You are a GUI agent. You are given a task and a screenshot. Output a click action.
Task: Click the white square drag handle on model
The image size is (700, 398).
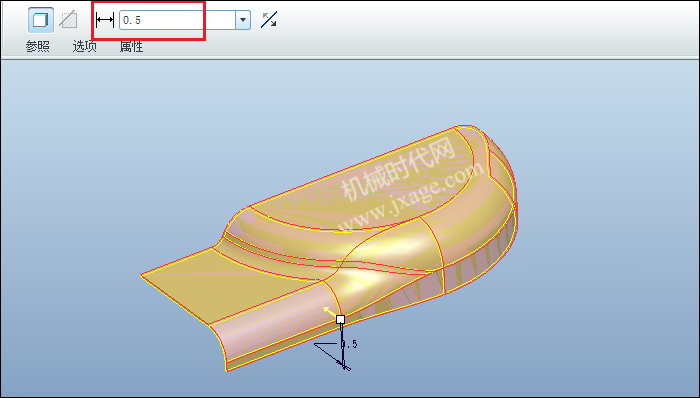340,319
